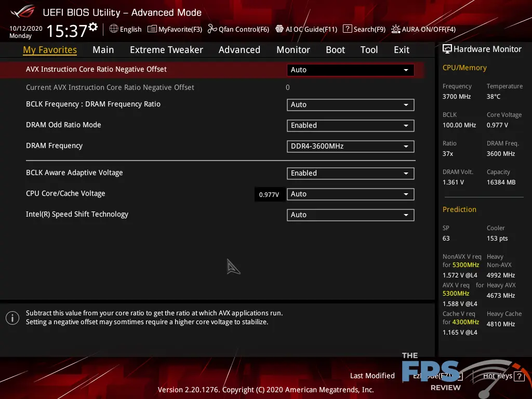Open the Tool tab
532x399 pixels.
pyautogui.click(x=369, y=50)
